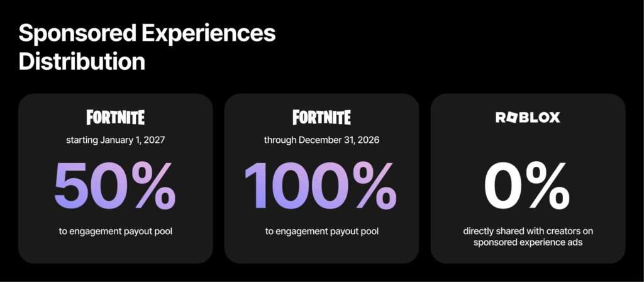Click the Roblox wordmark logo
The width and height of the screenshot is (644, 282).
coord(528,117)
